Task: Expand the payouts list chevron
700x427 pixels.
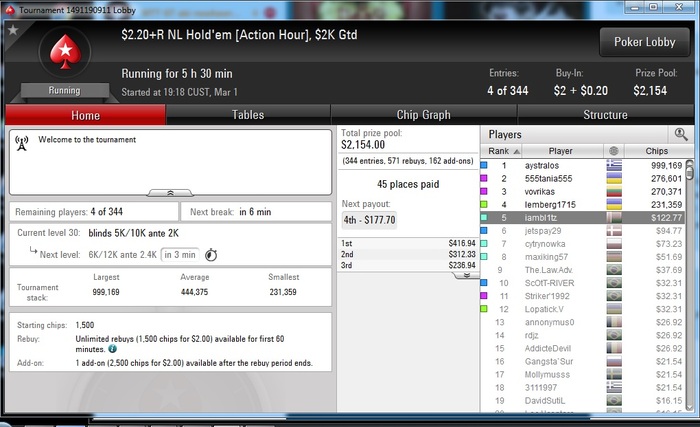Action: pyautogui.click(x=466, y=276)
